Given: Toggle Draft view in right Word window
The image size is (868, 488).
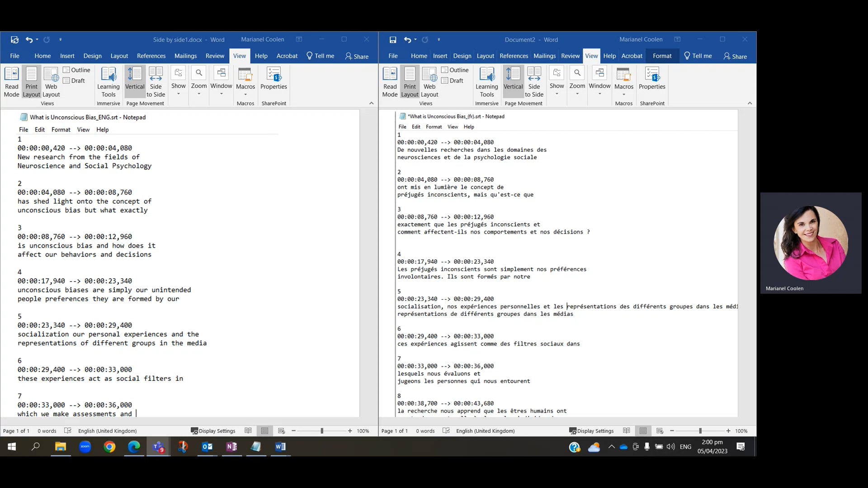Looking at the screenshot, I should pos(452,80).
